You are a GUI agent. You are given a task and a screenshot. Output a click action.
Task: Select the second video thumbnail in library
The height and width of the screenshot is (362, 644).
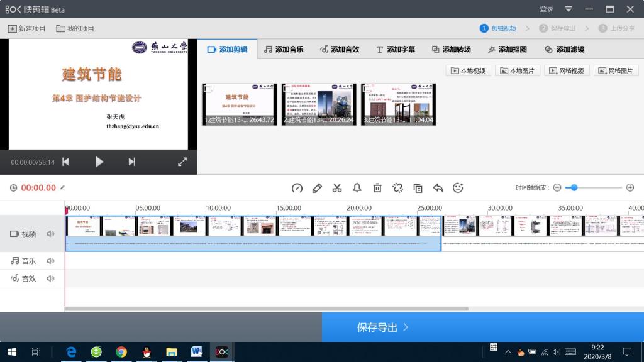point(319,104)
